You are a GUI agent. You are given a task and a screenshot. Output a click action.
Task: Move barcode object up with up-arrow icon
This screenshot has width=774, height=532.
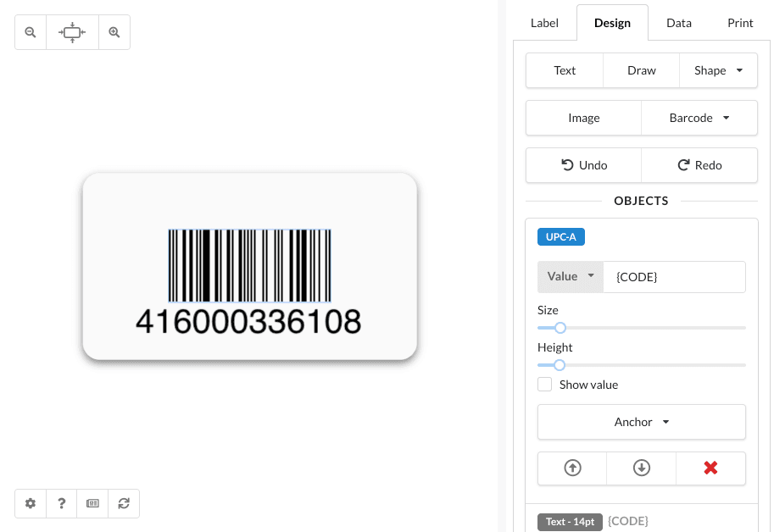572,468
